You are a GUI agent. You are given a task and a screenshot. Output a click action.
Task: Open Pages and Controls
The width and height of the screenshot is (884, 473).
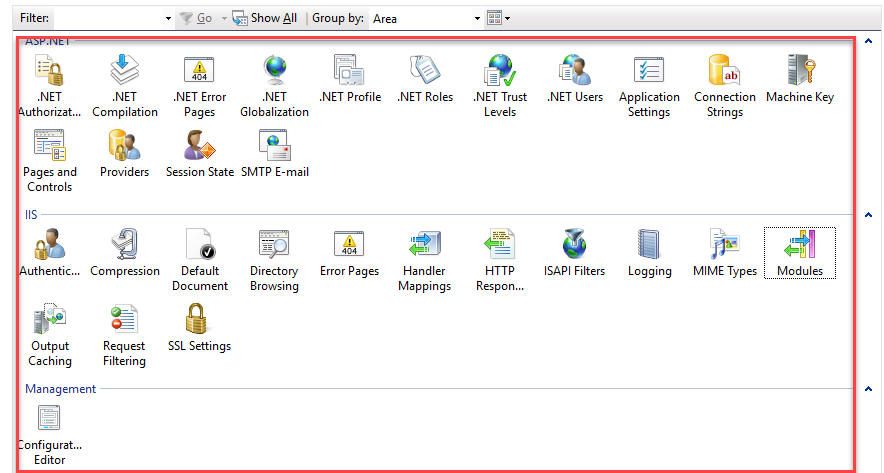pyautogui.click(x=50, y=161)
